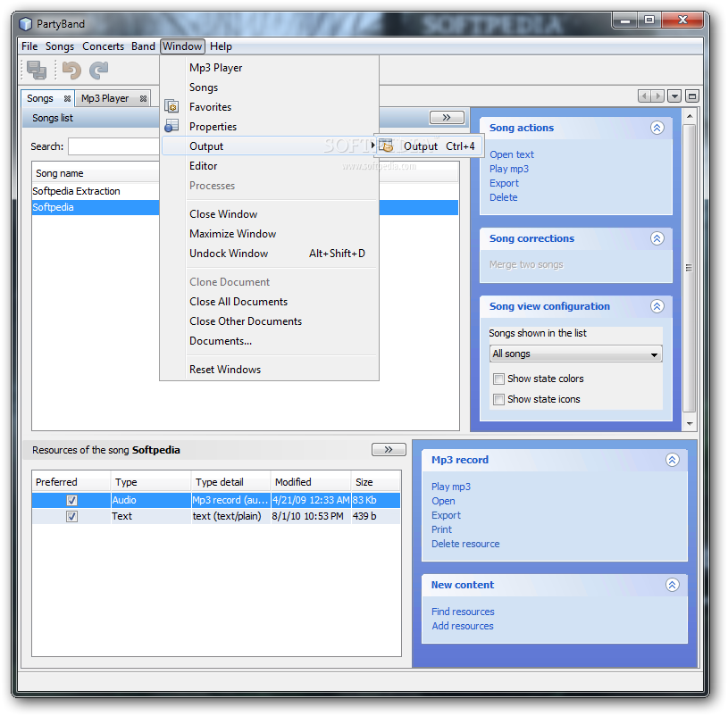Click Delete link in Song actions
This screenshot has width=728, height=716.
(x=503, y=197)
